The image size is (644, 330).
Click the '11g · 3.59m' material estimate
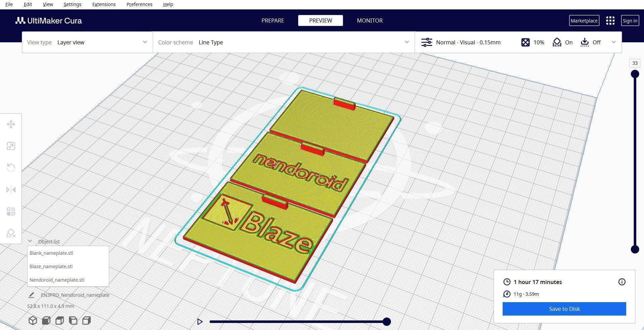526,294
